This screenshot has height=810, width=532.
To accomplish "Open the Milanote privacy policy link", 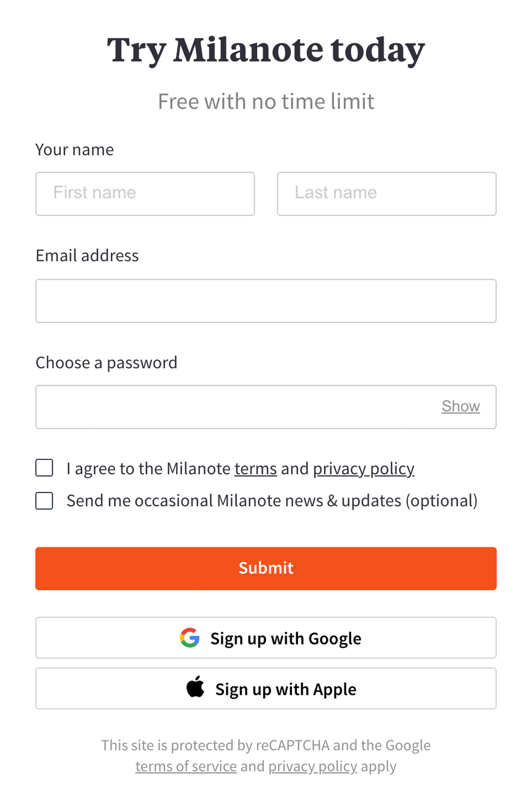I will (x=364, y=468).
